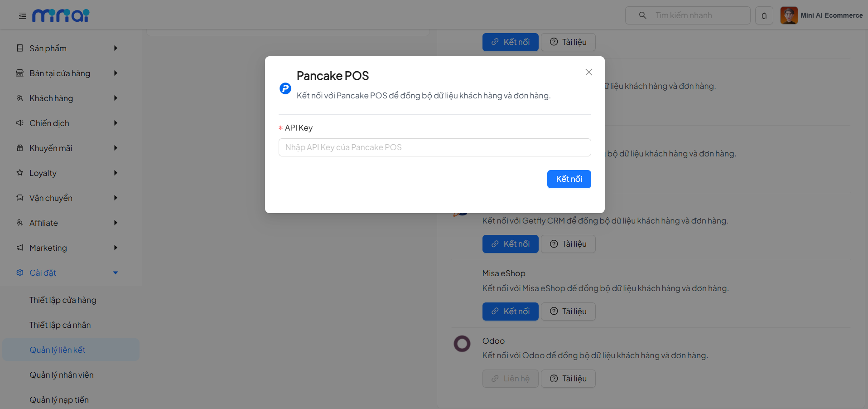Open Tài liệu for Misa eShop
The image size is (868, 409).
(568, 312)
